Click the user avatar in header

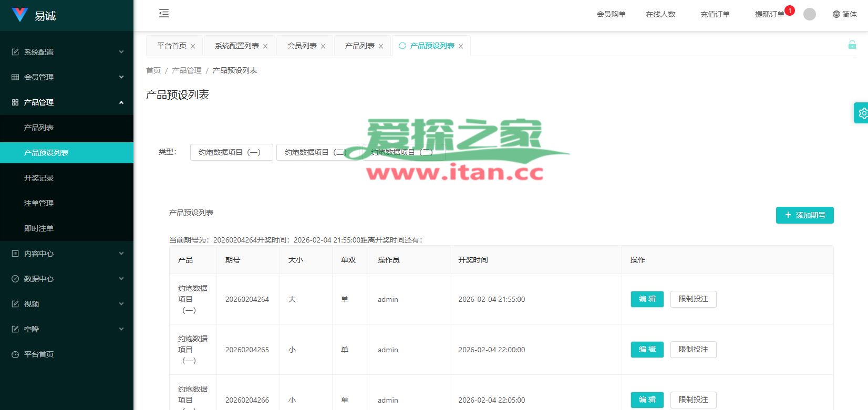[809, 14]
